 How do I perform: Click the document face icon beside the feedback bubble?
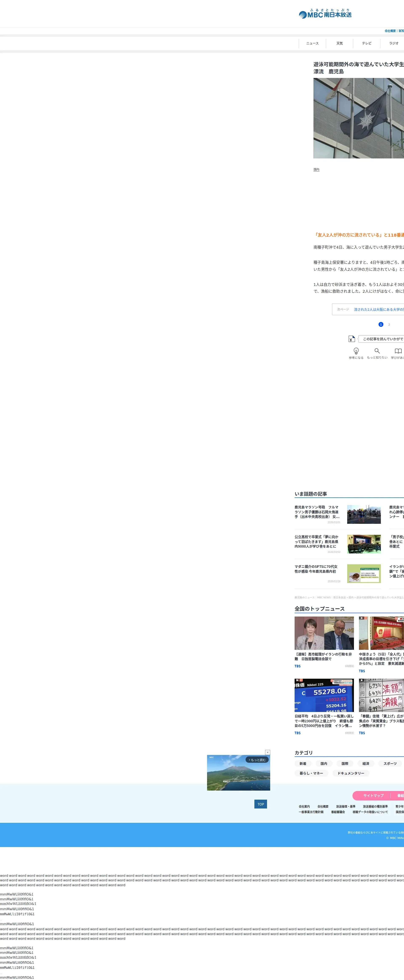point(352,339)
